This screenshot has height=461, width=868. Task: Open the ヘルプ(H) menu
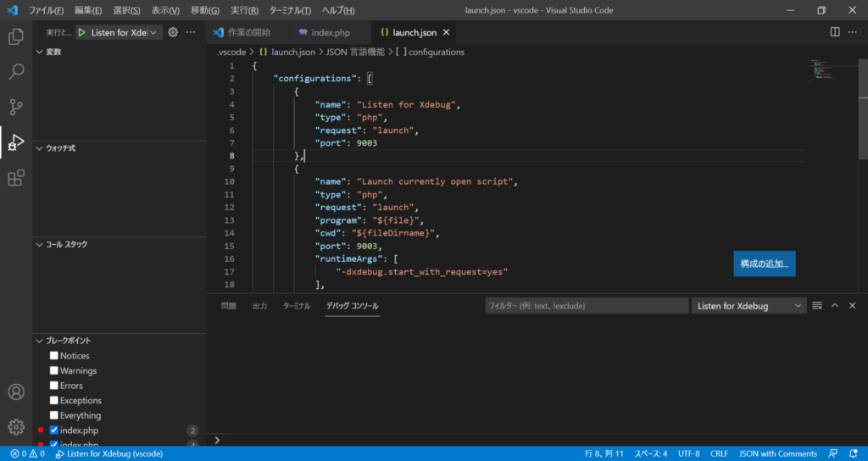click(338, 10)
